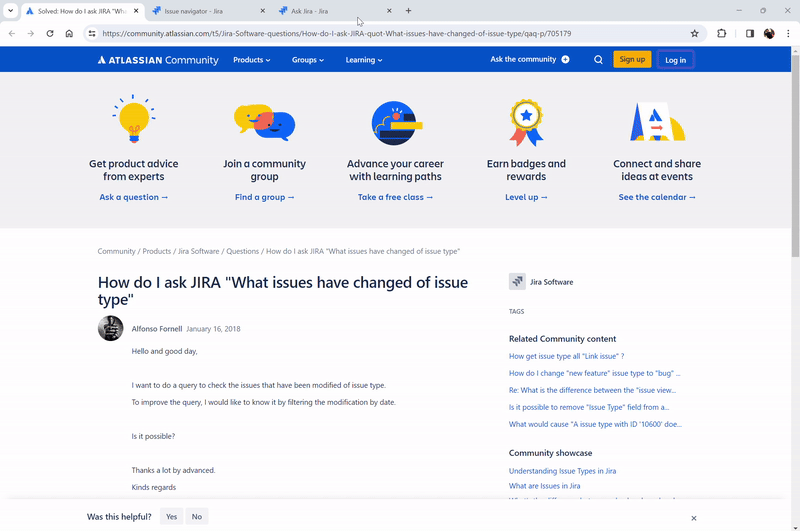Viewport: 800px width, 531px height.
Task: Go to Questions breadcrumb
Action: pos(242,251)
